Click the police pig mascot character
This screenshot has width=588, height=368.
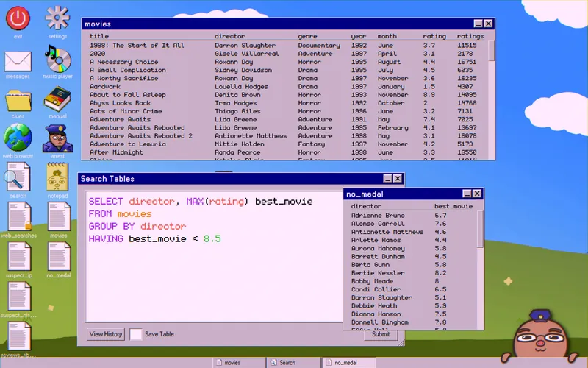(x=539, y=336)
